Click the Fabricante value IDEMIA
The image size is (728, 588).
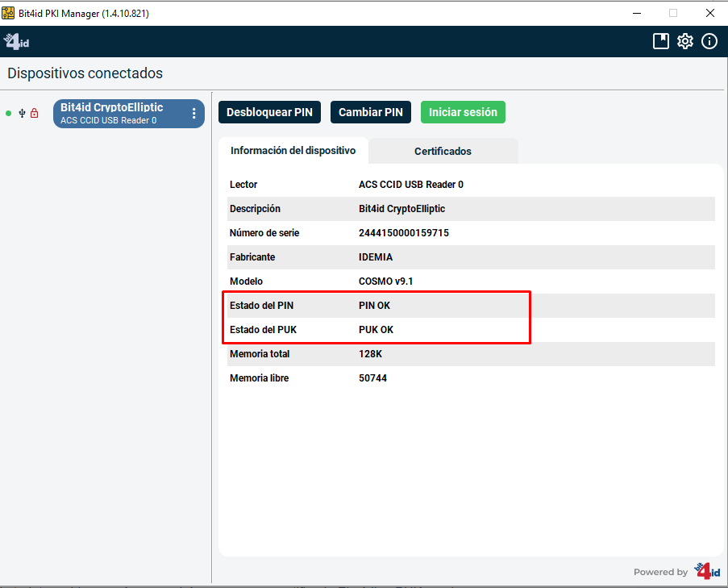375,256
